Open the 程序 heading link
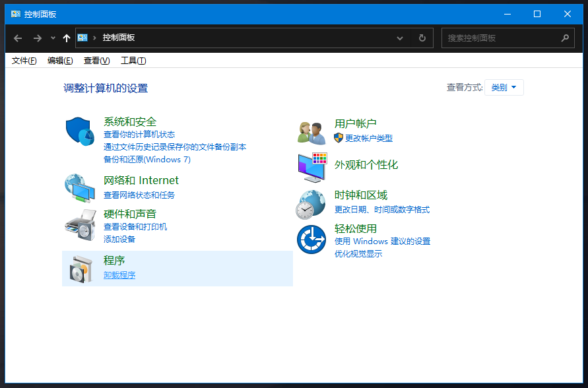 114,260
